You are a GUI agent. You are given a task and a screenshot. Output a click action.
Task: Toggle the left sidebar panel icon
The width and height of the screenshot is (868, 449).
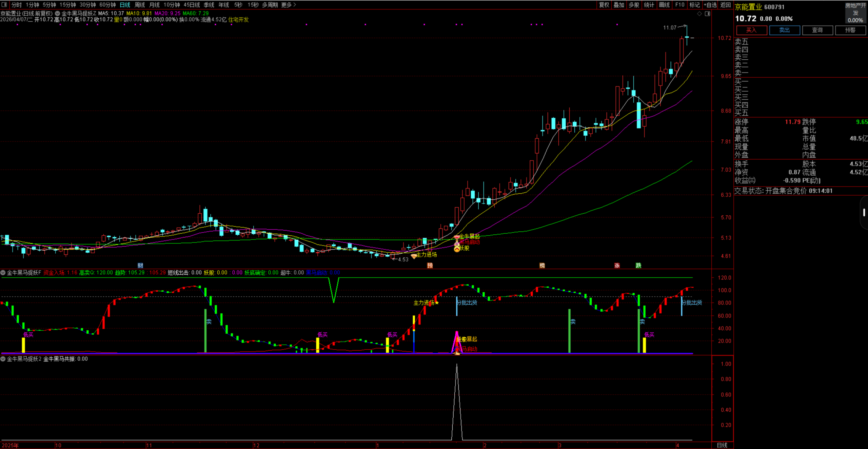(4, 5)
